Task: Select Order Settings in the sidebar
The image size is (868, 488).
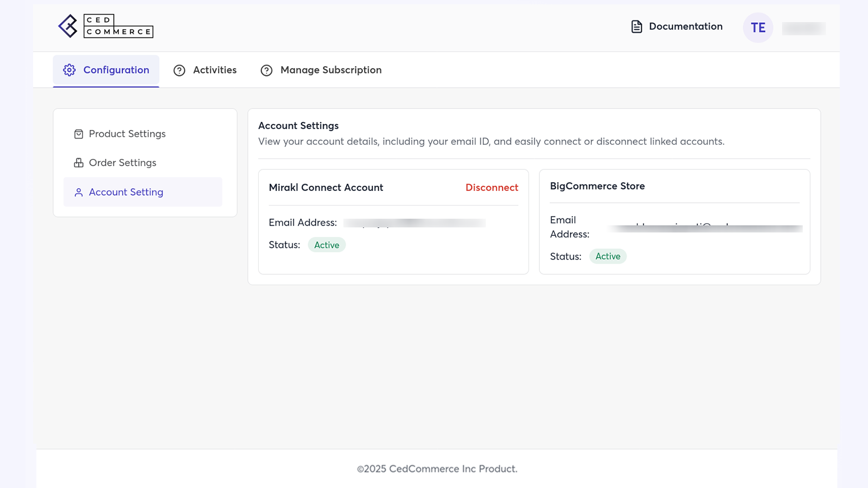Action: (x=143, y=163)
